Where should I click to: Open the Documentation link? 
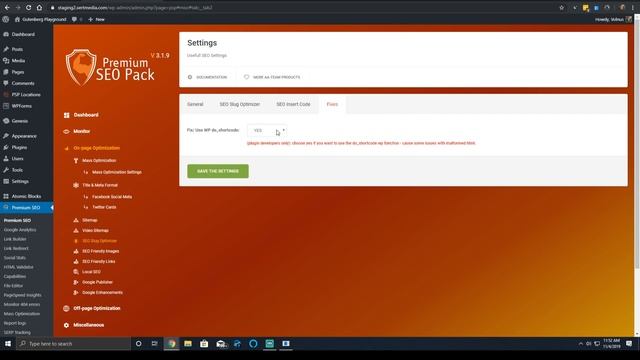point(211,77)
